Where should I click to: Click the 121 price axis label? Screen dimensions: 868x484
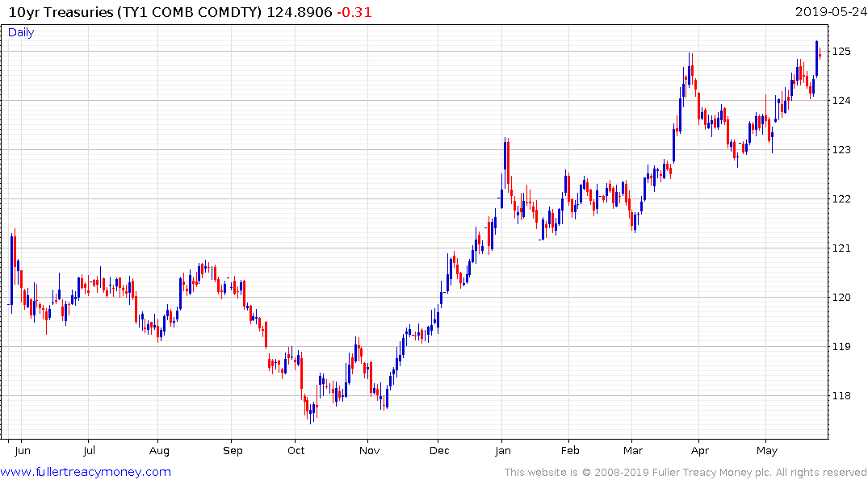[841, 248]
